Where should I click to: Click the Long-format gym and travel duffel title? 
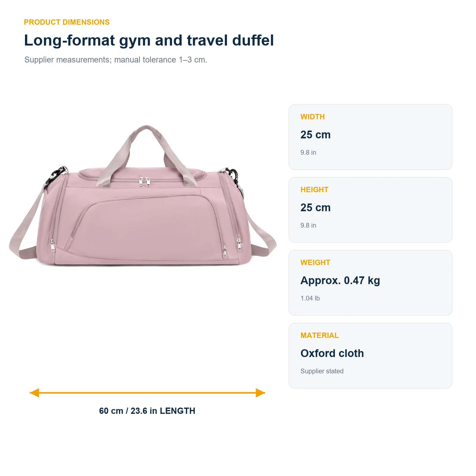[x=149, y=40]
